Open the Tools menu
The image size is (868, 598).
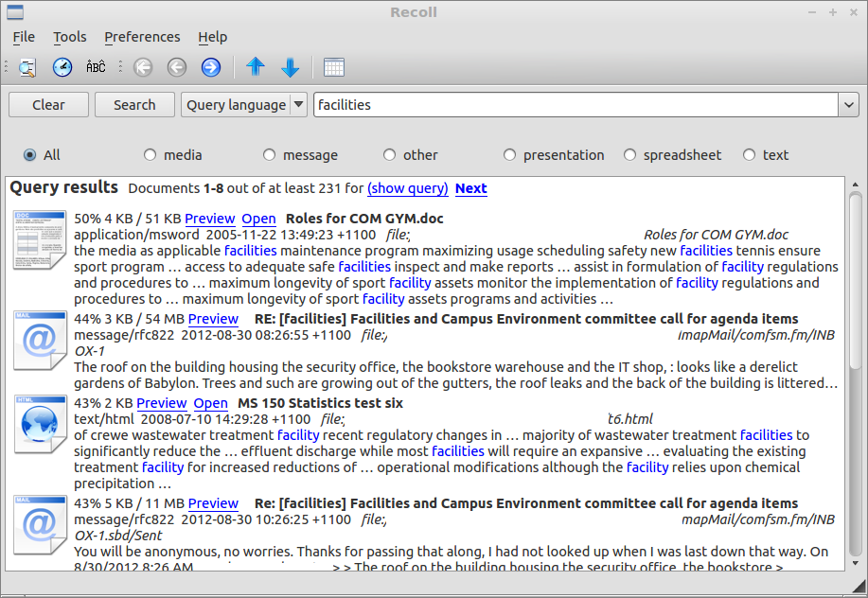69,37
